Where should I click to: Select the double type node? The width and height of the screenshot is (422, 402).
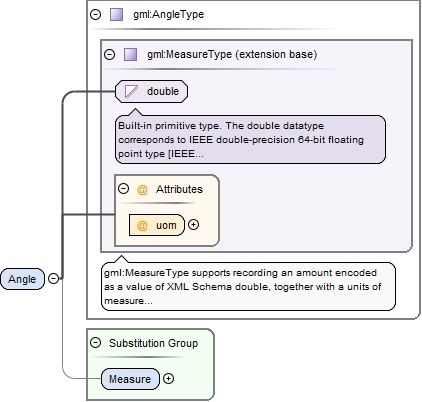[151, 91]
